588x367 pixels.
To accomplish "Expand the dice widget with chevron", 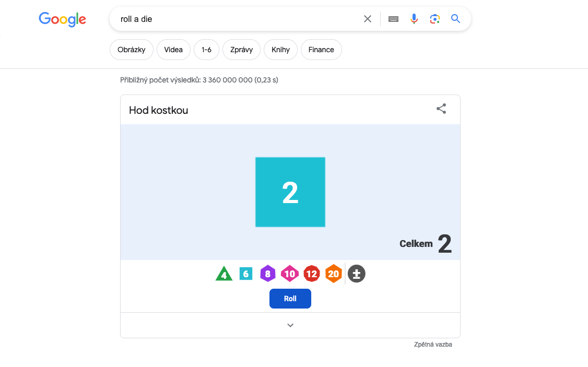I will coord(290,325).
